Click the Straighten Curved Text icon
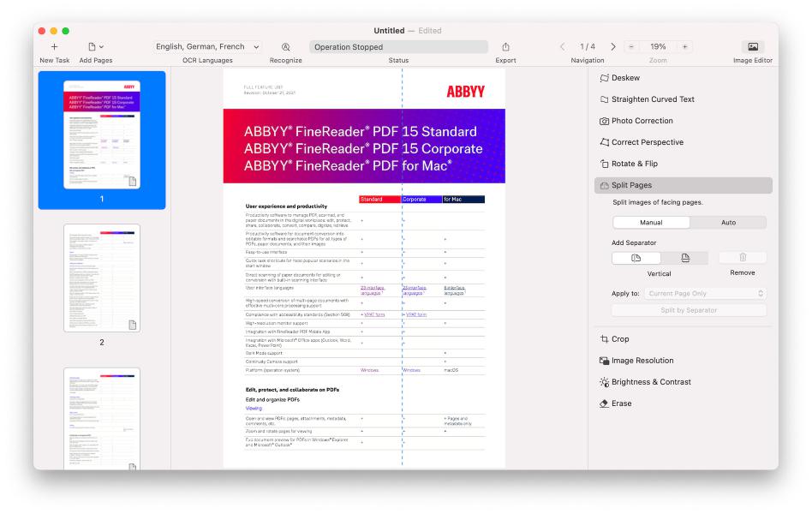812x514 pixels. 604,99
